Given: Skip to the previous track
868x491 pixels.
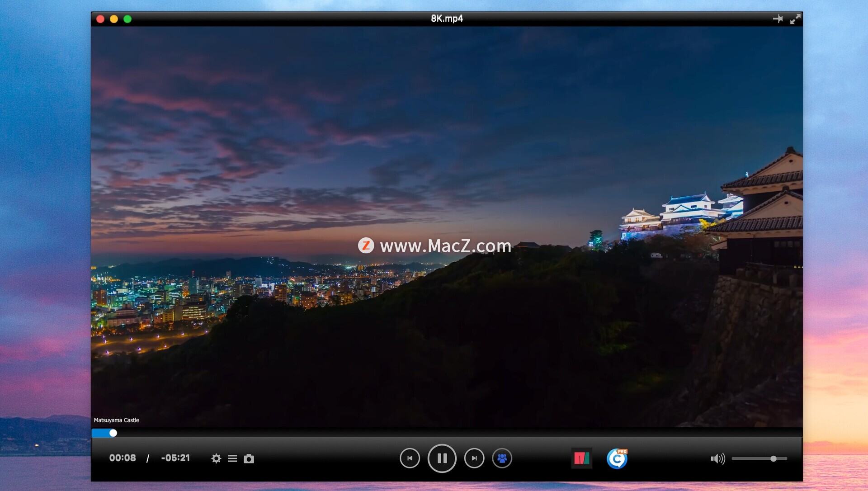Looking at the screenshot, I should [410, 458].
